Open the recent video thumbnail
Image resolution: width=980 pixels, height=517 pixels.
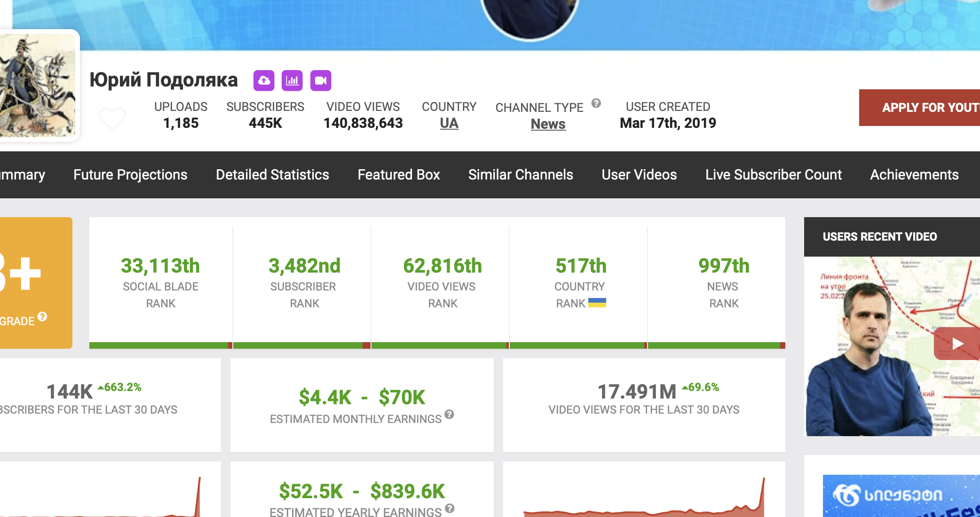(x=892, y=346)
